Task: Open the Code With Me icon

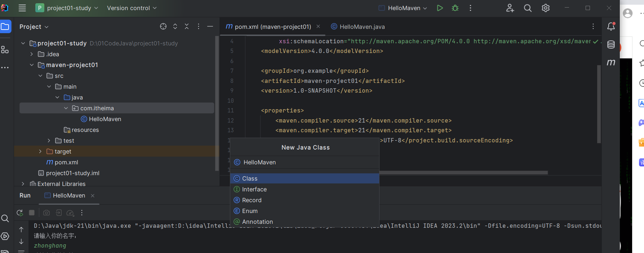Action: [x=510, y=8]
